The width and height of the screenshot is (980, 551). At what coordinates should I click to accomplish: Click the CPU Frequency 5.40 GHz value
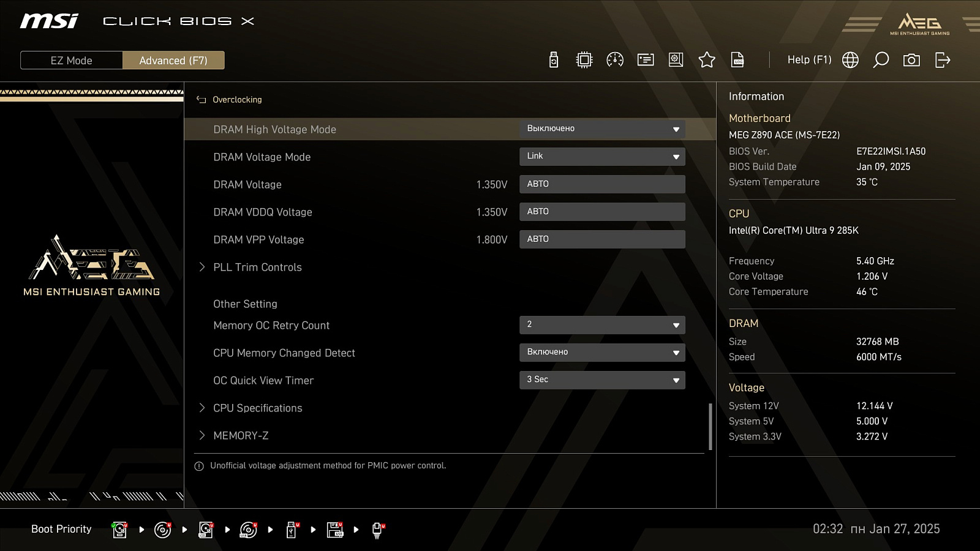click(875, 261)
